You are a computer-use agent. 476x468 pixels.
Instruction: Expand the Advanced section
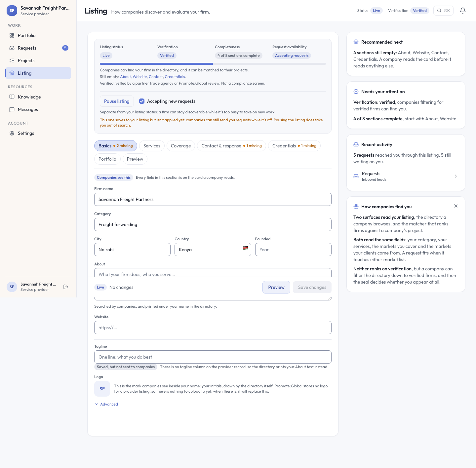[x=106, y=404]
